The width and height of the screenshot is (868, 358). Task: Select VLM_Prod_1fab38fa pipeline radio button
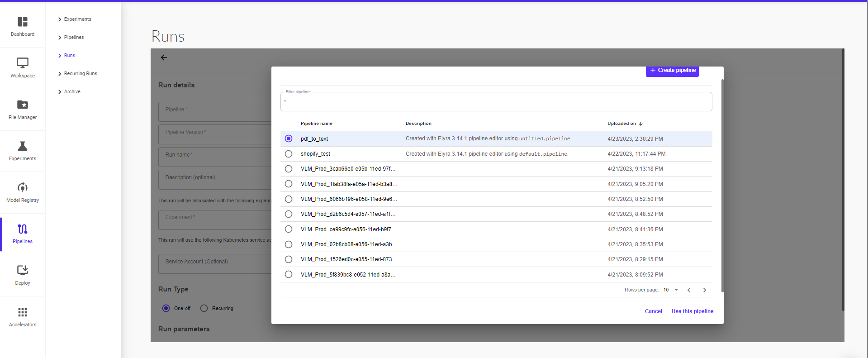(289, 184)
